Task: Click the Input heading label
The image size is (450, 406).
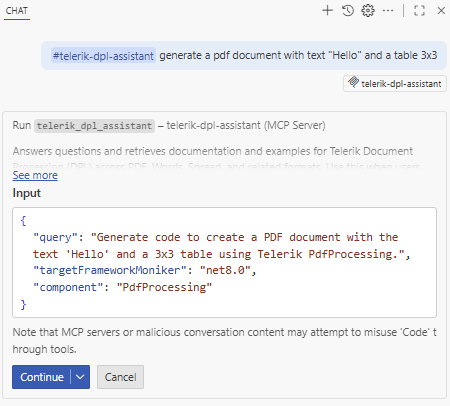Action: click(x=27, y=193)
